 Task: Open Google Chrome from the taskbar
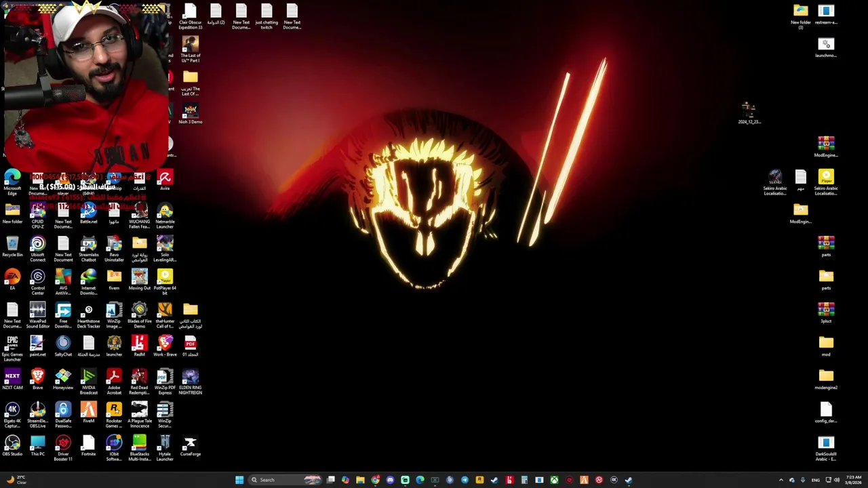tap(375, 480)
